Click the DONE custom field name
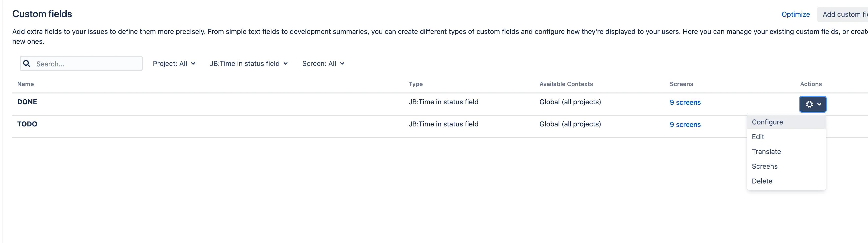This screenshot has height=243, width=868. click(27, 102)
